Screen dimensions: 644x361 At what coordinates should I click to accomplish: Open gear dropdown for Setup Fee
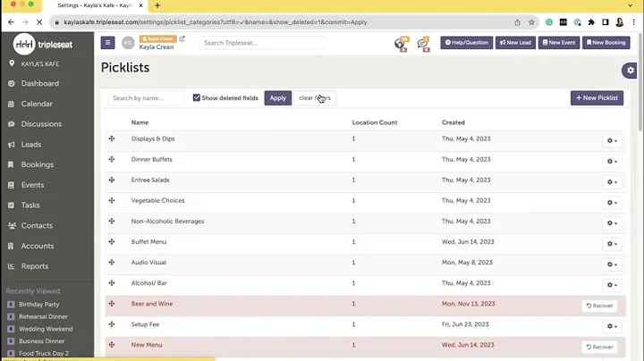coord(612,326)
